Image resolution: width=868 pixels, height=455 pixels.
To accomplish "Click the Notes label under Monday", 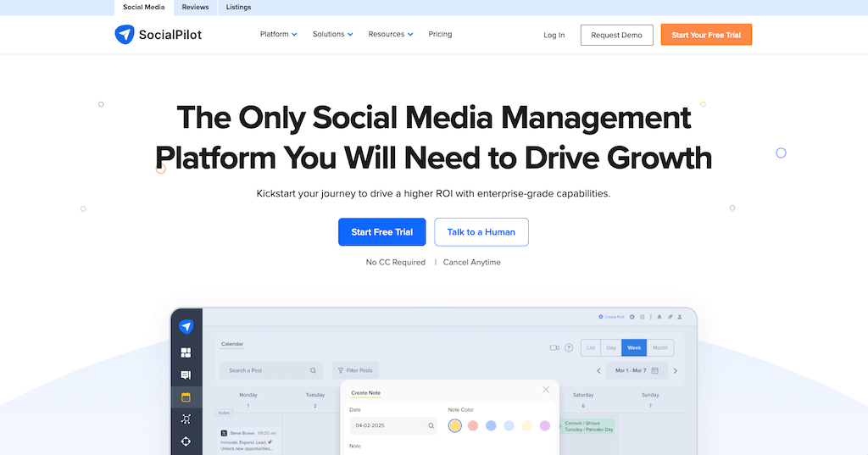I will tap(224, 413).
